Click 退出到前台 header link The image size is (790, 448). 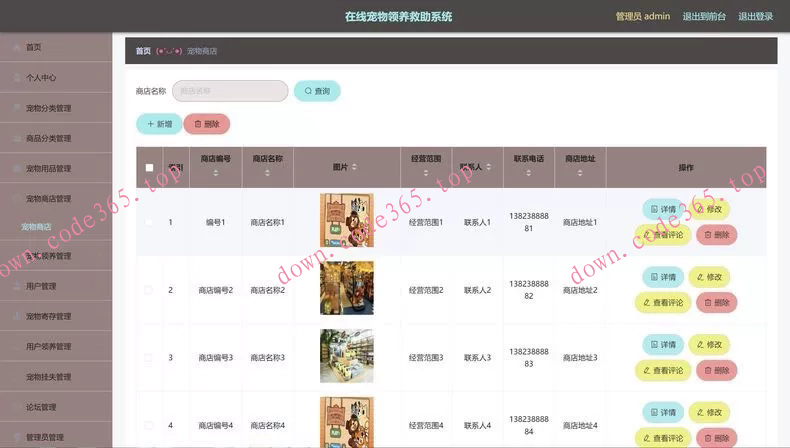704,16
